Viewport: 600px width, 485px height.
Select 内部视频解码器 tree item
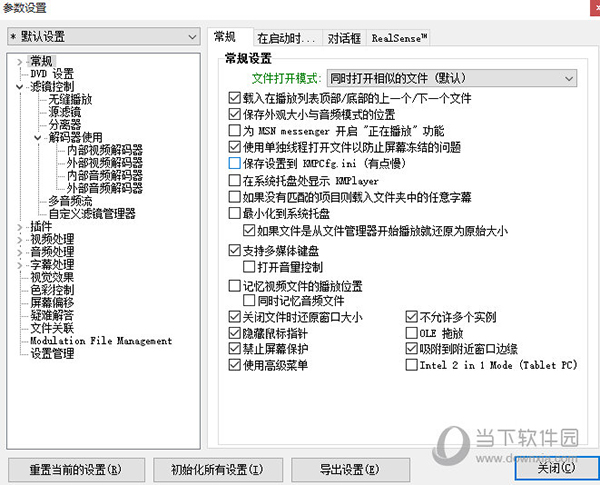104,150
